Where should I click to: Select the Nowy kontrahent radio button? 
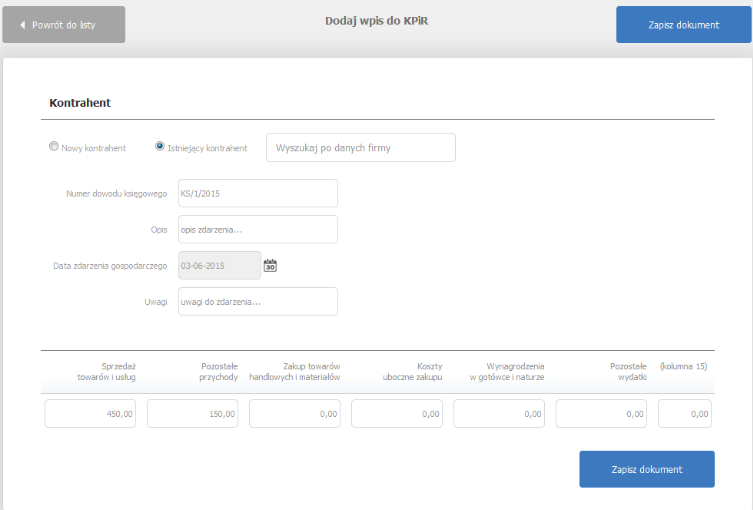point(54,146)
